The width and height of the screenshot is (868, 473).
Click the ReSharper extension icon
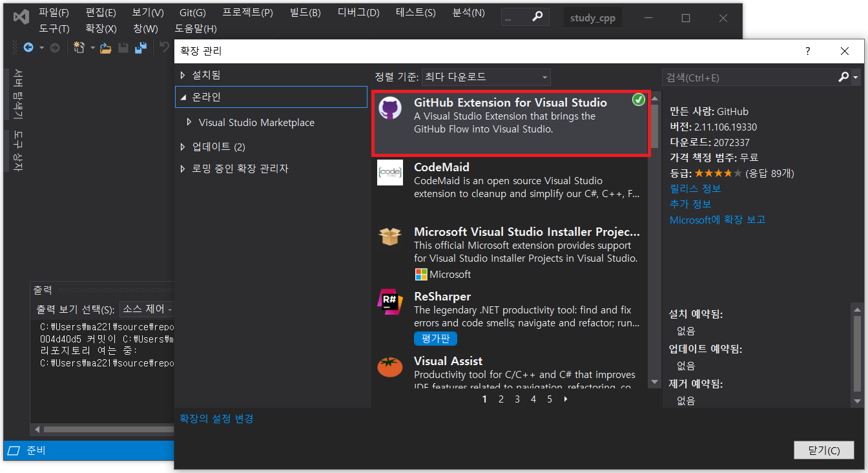[390, 302]
